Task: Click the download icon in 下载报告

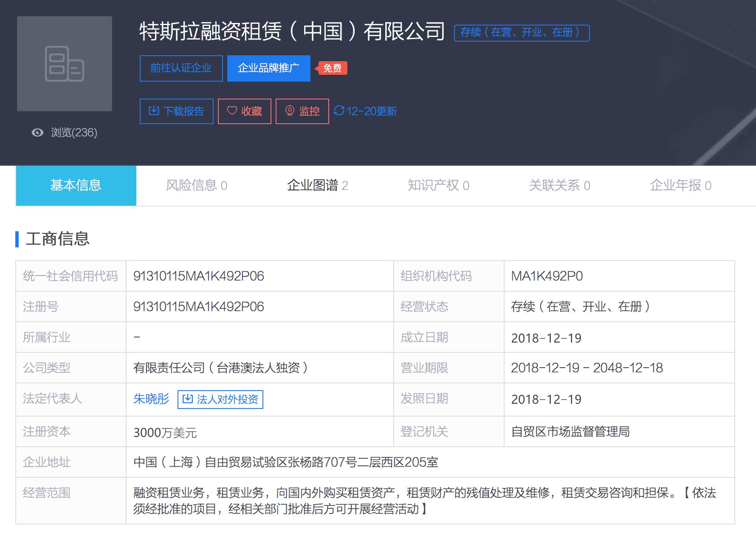Action: (x=154, y=111)
